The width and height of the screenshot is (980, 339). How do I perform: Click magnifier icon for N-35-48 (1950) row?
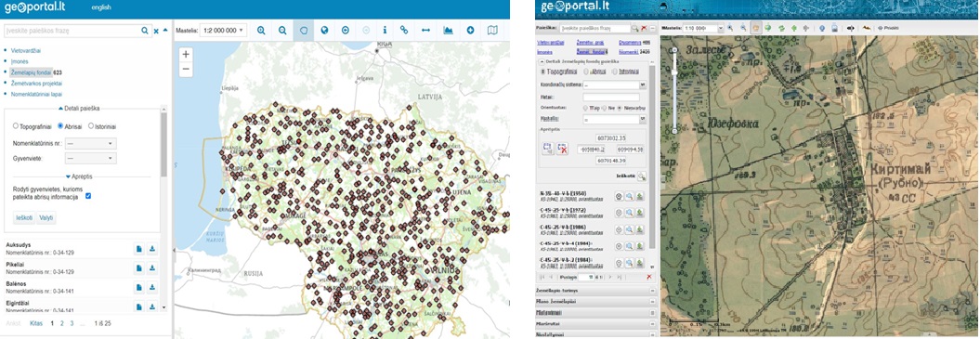tap(630, 196)
